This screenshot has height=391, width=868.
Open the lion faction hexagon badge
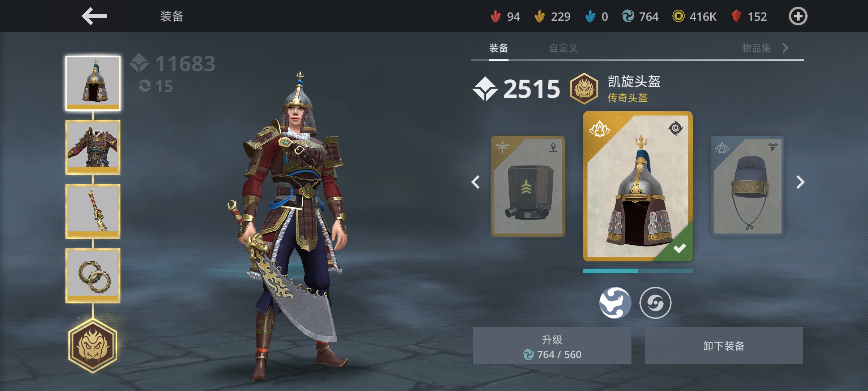93,345
